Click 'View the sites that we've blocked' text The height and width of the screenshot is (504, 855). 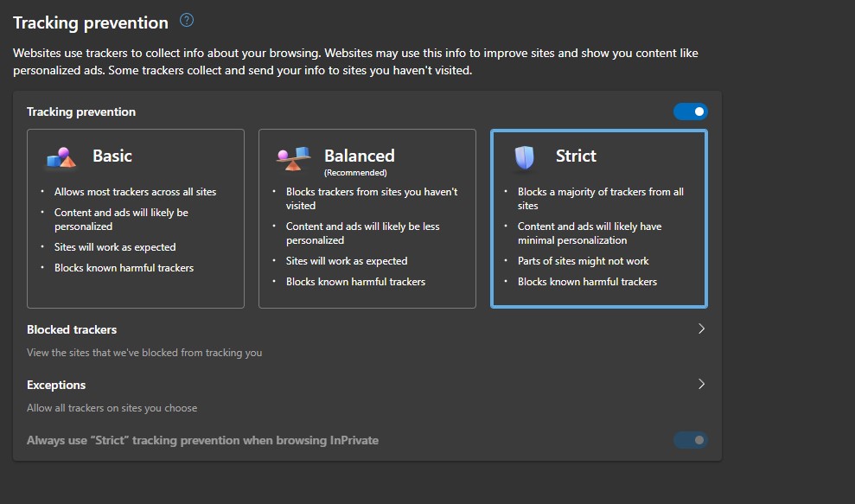point(144,353)
